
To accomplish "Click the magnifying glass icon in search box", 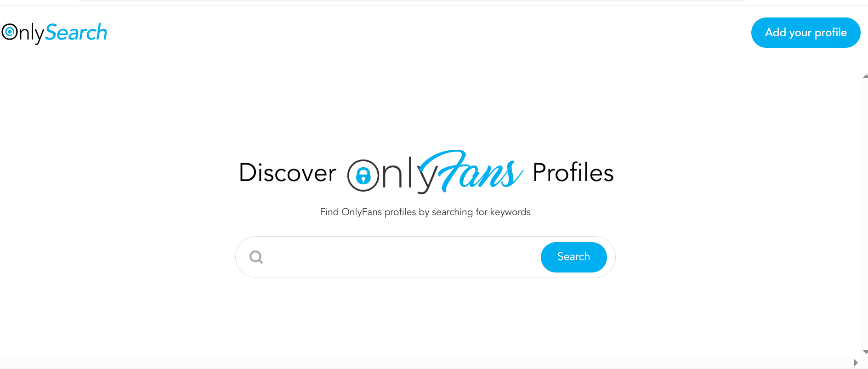I will pos(256,257).
